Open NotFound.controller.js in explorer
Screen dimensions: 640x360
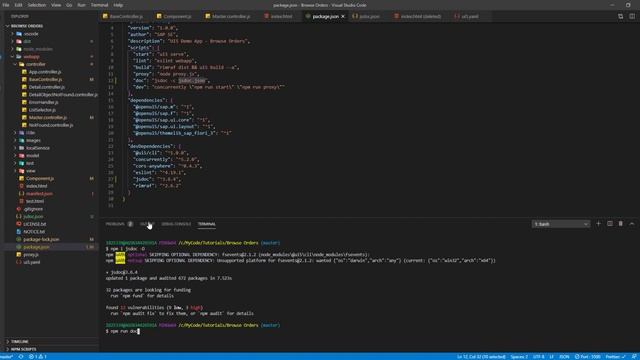tap(51, 125)
